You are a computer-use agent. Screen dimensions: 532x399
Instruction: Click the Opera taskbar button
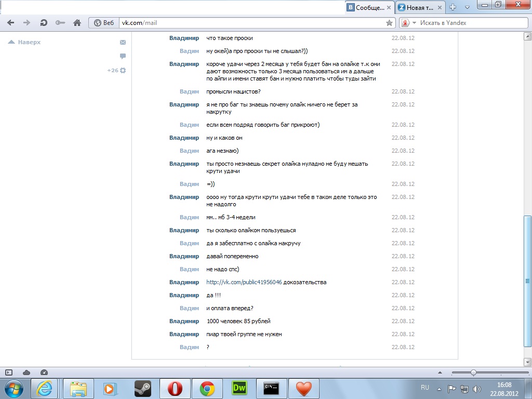175,389
